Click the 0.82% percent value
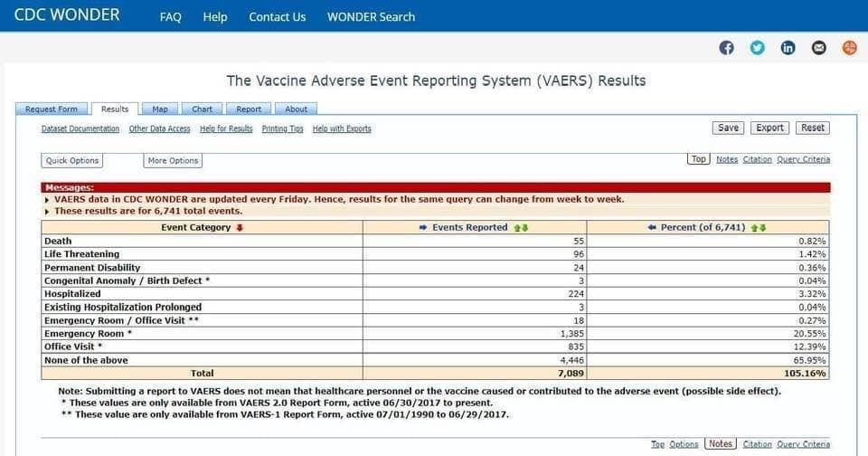The height and width of the screenshot is (456, 868). 812,241
